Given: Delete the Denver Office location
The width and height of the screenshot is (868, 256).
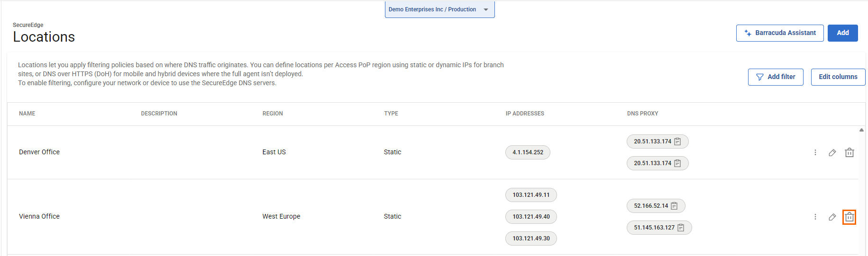Looking at the screenshot, I should [849, 152].
